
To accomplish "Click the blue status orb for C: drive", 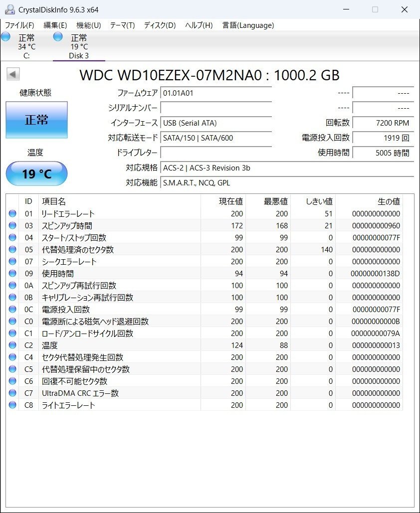I will point(5,37).
